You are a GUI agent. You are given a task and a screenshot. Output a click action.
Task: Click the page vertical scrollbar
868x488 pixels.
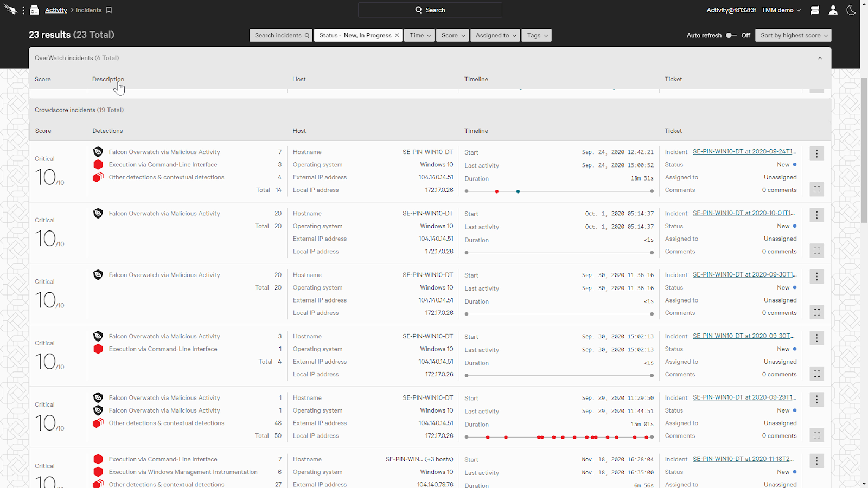coord(864,150)
